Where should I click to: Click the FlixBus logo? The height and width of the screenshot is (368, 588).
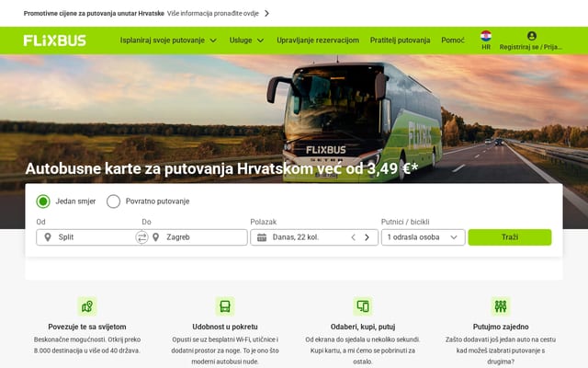pyautogui.click(x=55, y=40)
